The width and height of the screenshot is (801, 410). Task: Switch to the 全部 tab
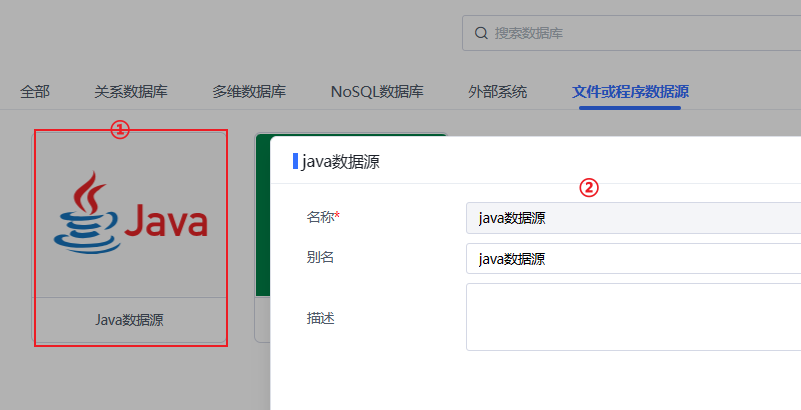[35, 92]
